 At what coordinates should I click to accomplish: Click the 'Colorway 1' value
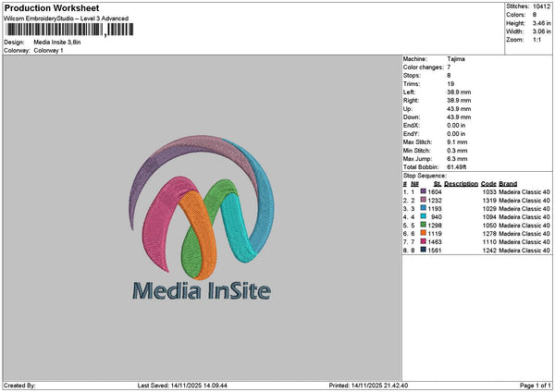[48, 51]
